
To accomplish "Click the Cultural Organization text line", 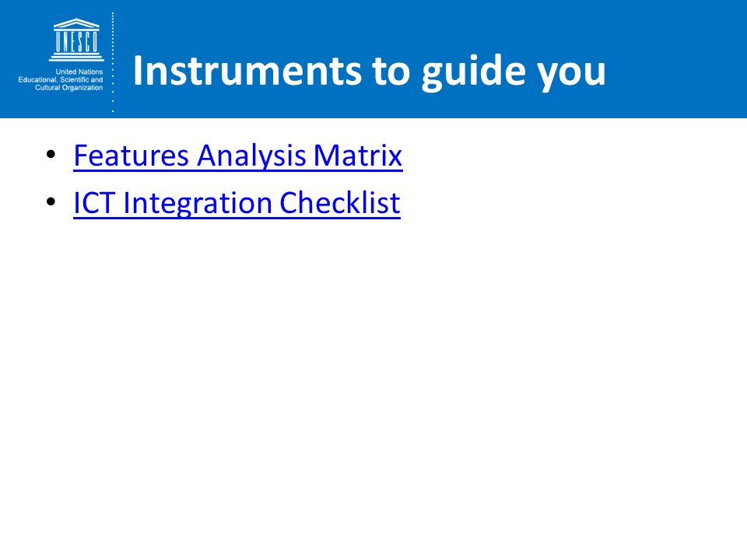I will click(x=68, y=88).
